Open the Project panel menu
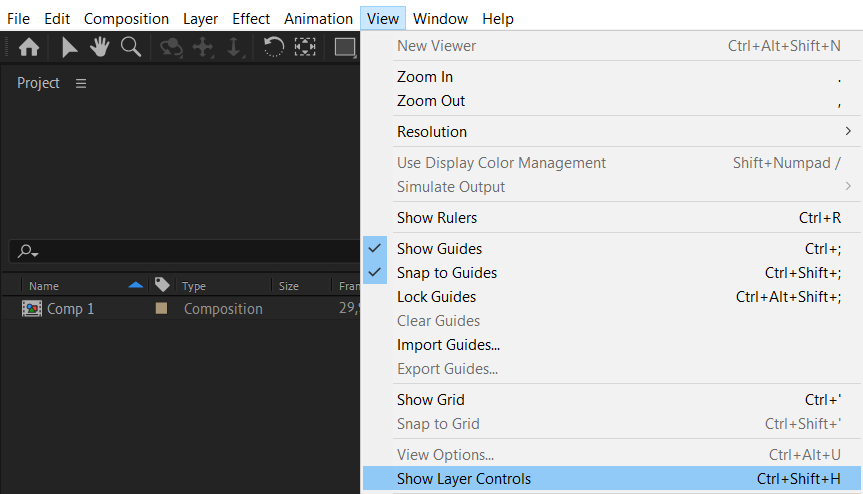This screenshot has width=863, height=494. click(81, 83)
